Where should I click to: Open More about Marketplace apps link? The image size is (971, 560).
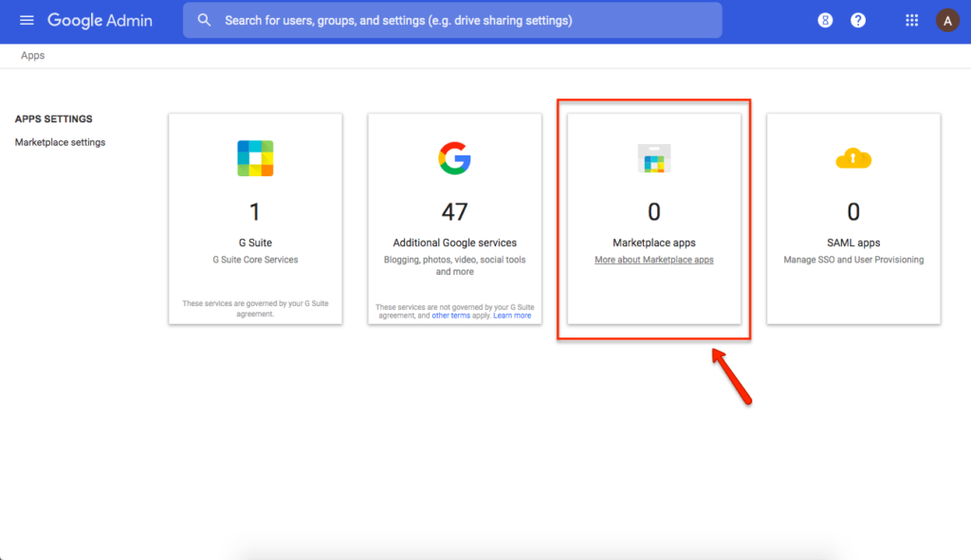click(x=654, y=260)
